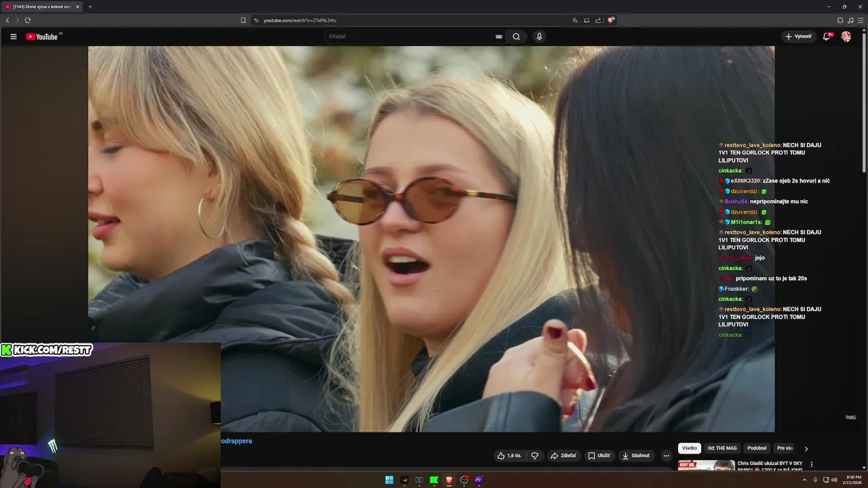868x488 pixels.
Task: Share the video with Zdieľať
Action: pyautogui.click(x=564, y=455)
